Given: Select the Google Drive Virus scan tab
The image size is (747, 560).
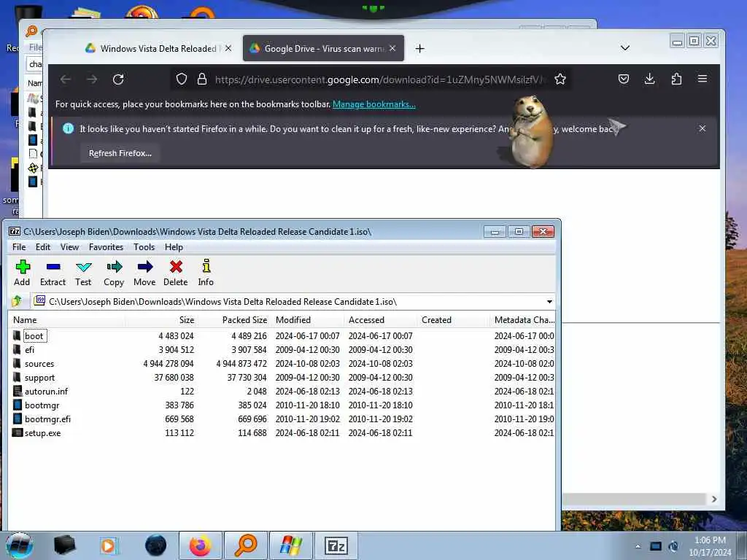Looking at the screenshot, I should [x=323, y=48].
